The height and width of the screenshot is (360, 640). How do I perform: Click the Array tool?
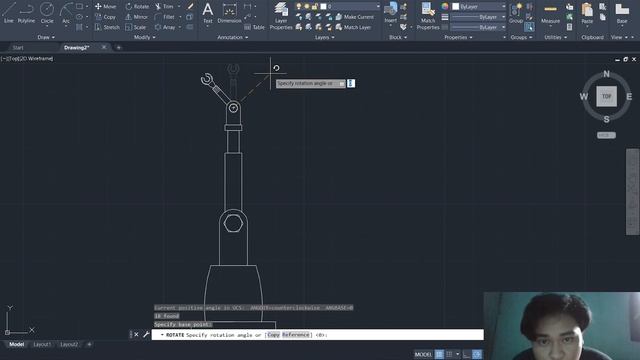[x=165, y=27]
